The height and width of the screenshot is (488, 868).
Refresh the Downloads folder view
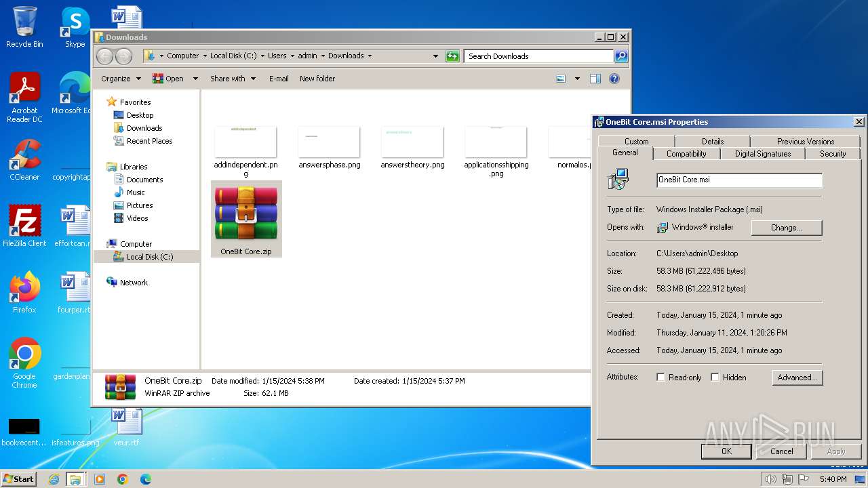(x=452, y=56)
